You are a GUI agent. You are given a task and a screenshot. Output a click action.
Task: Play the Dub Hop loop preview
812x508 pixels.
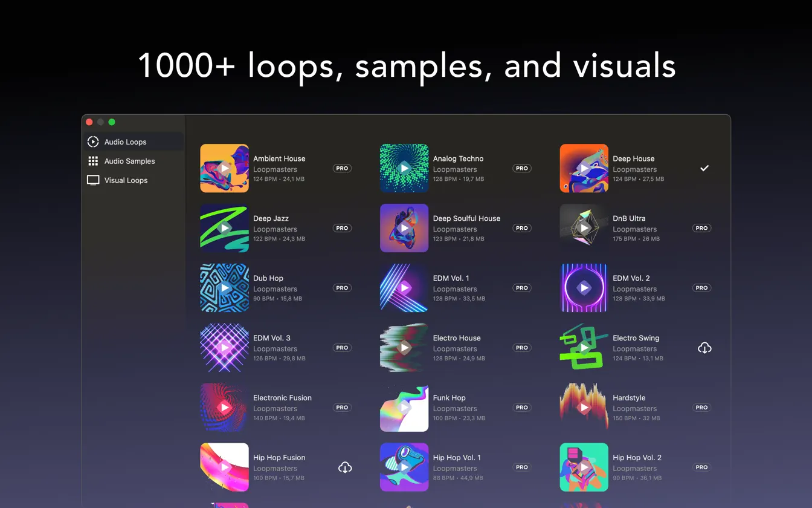coord(224,288)
